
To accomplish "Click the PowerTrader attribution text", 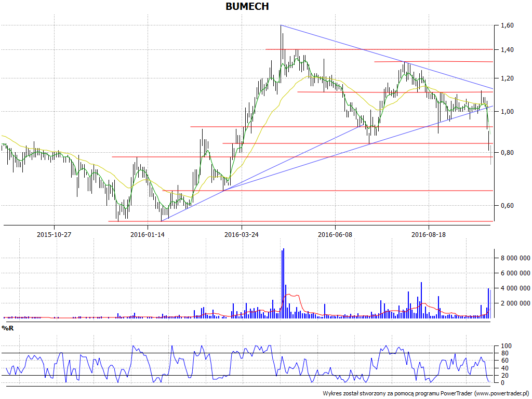I will coord(426,393).
